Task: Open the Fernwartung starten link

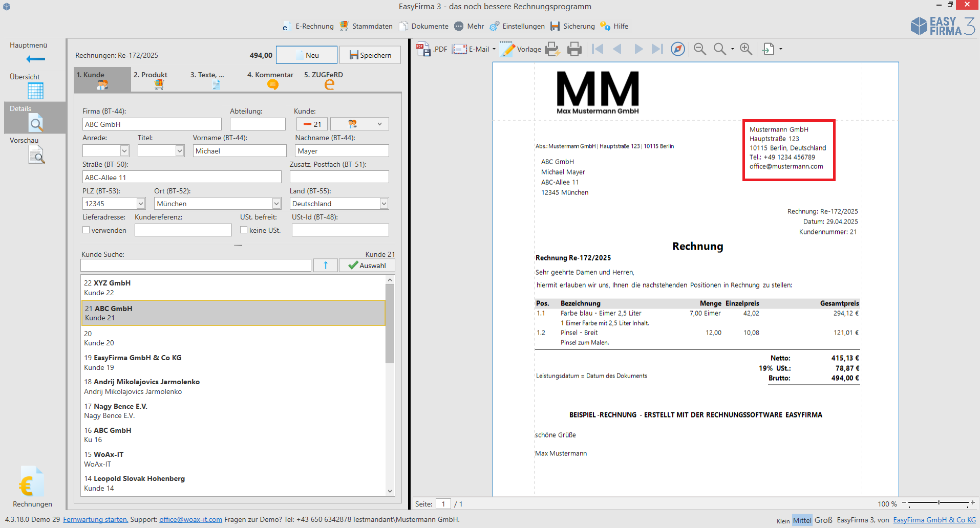Action: point(95,519)
